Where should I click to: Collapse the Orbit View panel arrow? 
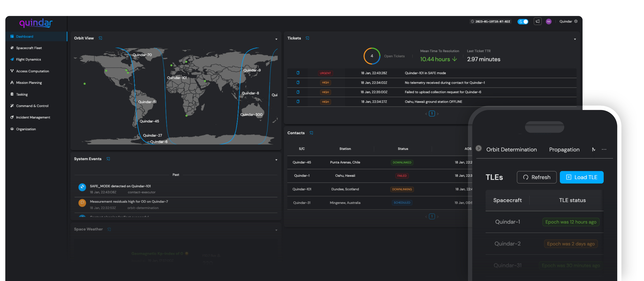[276, 39]
